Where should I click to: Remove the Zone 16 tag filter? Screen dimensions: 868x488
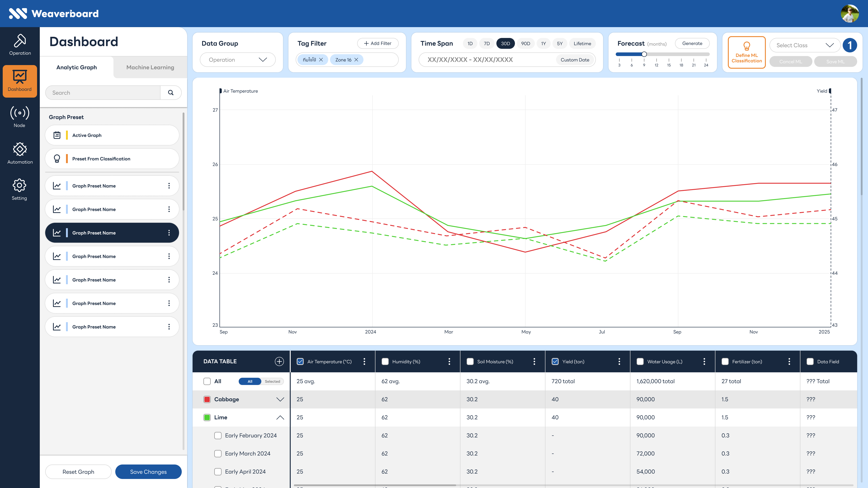(x=356, y=60)
